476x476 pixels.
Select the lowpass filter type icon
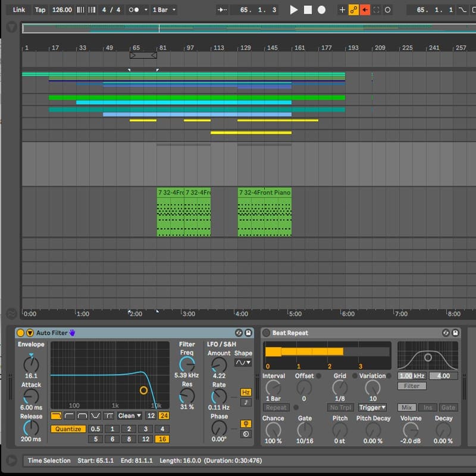coord(56,415)
